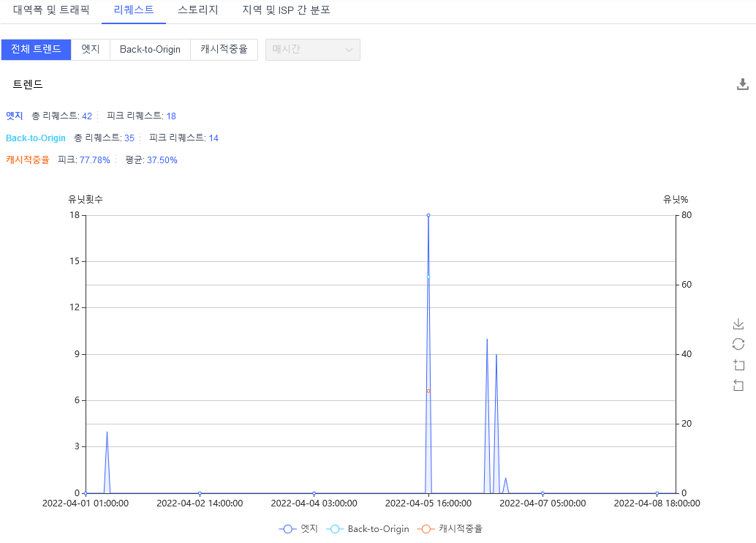
Task: Click the 전체 트렌드 button
Action: click(x=36, y=49)
